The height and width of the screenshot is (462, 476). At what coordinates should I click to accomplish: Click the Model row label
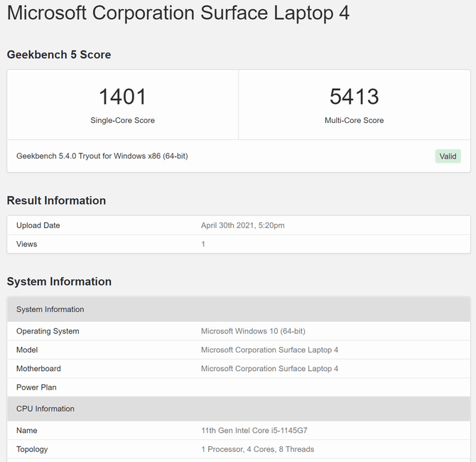[x=27, y=350]
